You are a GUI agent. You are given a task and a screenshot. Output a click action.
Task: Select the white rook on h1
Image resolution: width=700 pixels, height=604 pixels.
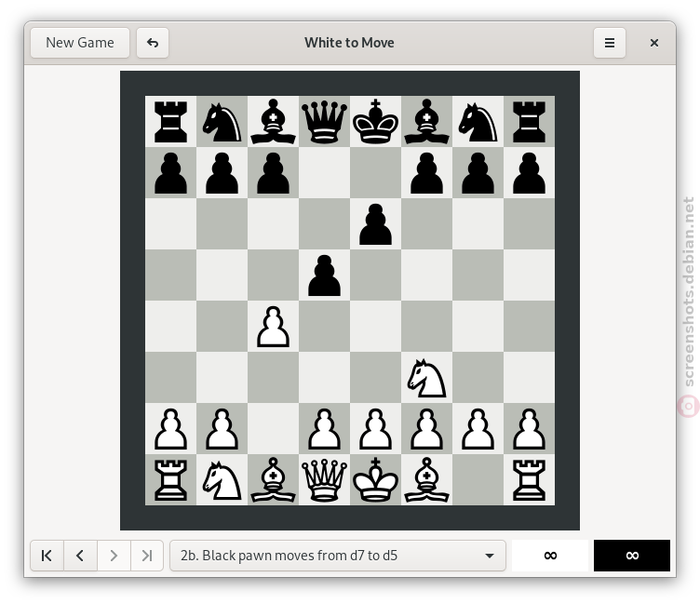[x=529, y=480]
